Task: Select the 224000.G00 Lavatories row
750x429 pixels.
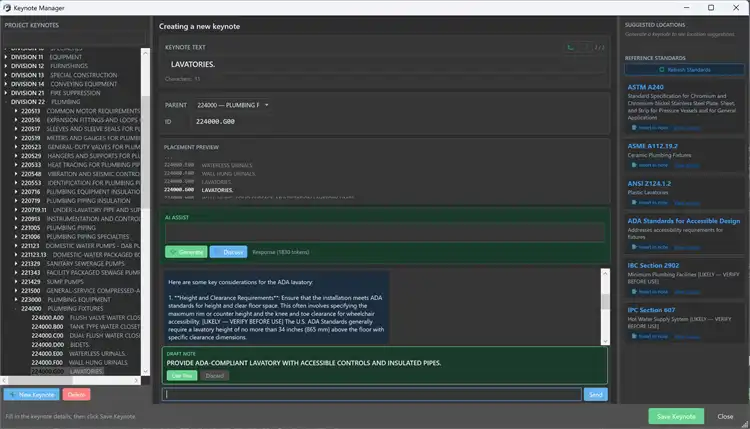Action: (67, 371)
